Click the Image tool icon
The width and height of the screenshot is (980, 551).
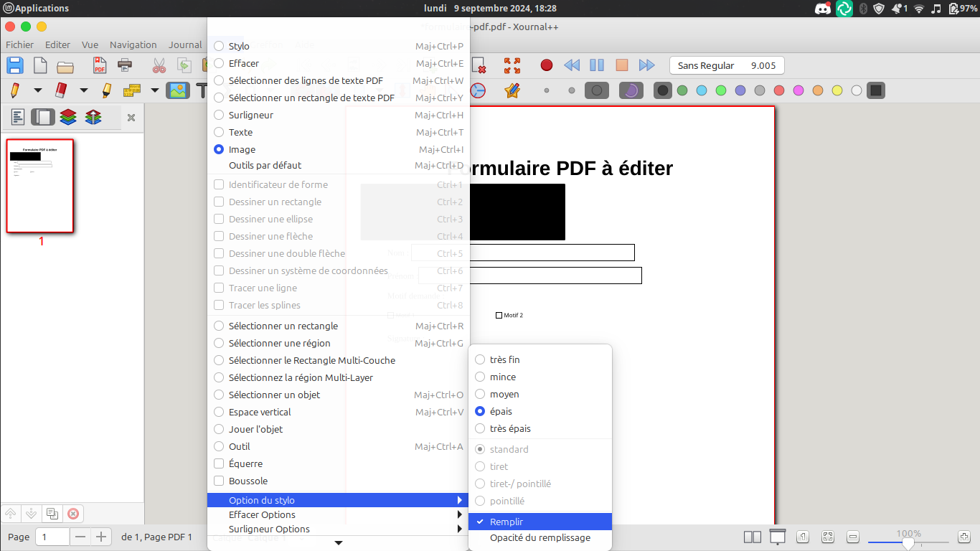pyautogui.click(x=177, y=90)
